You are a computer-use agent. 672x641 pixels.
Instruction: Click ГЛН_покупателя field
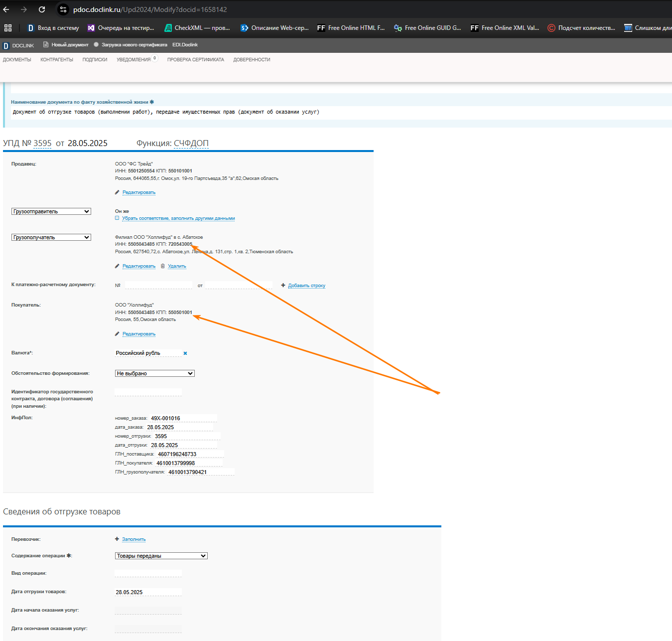click(189, 463)
